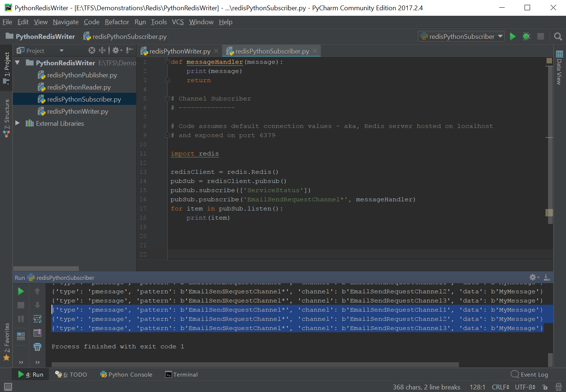This screenshot has width=566, height=392.
Task: Click redisPythonSubscriber.py breadcrumb in navigation bar
Action: pyautogui.click(x=125, y=36)
